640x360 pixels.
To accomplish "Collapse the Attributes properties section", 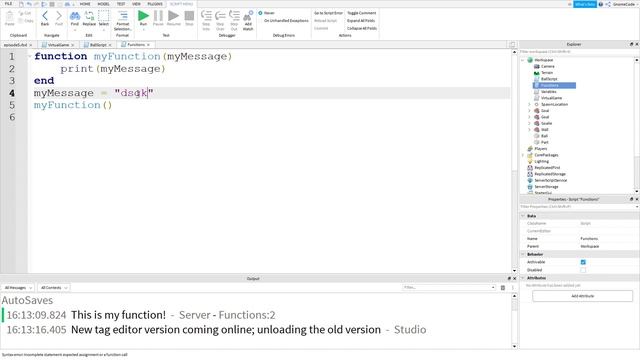I will coord(523,278).
